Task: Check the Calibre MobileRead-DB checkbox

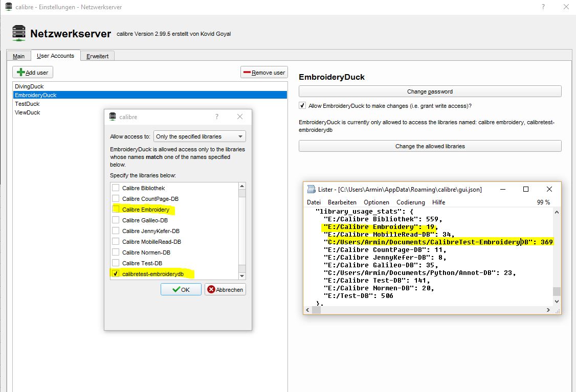Action: (x=116, y=242)
